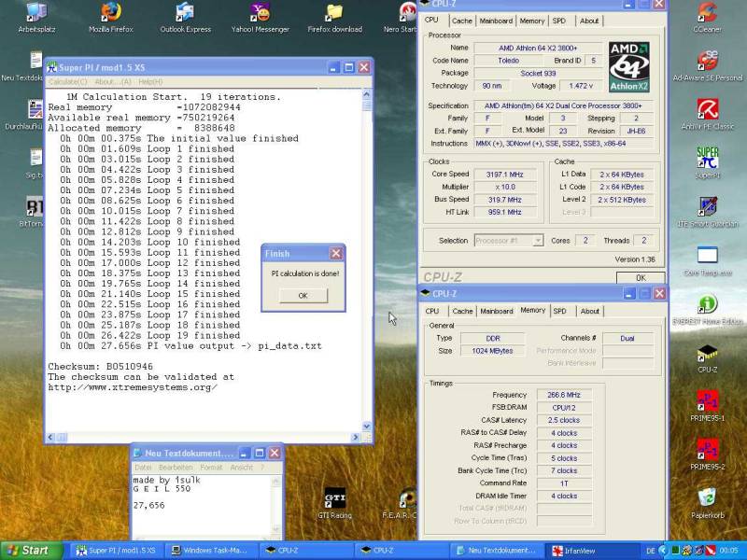Open SPD tab in upper CPU-Z window
The image size is (747, 560).
[558, 21]
